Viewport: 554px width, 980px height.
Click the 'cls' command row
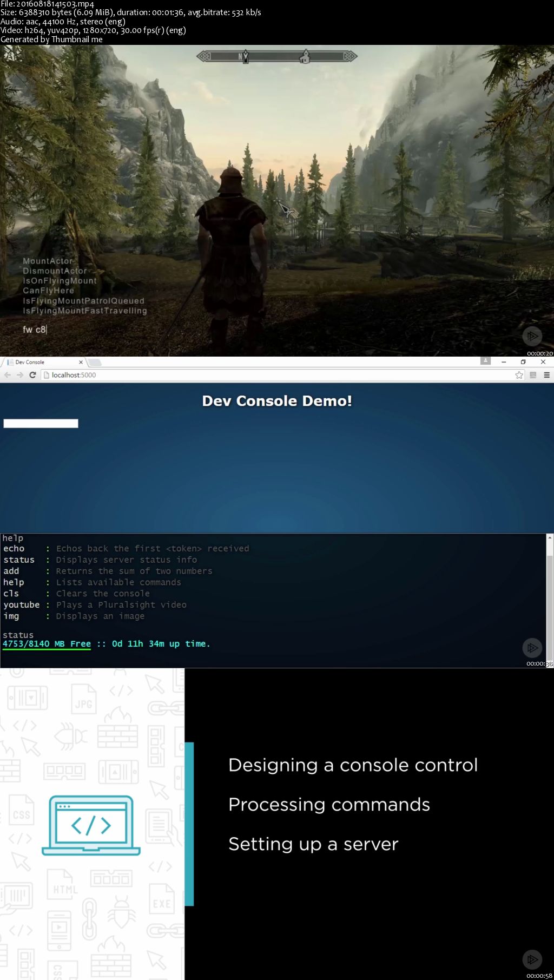[76, 594]
